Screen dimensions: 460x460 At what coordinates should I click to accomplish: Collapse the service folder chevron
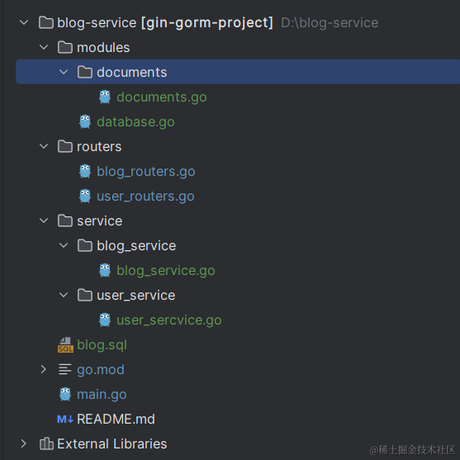[44, 221]
